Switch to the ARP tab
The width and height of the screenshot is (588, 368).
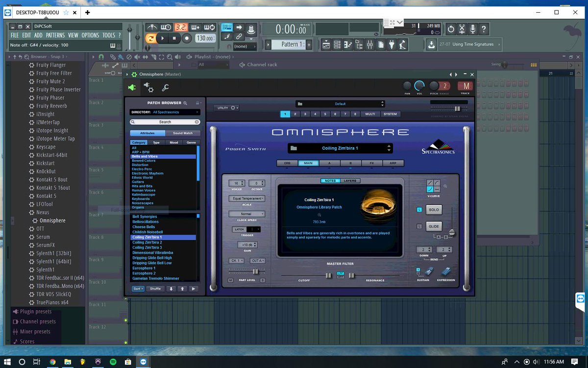click(x=393, y=163)
